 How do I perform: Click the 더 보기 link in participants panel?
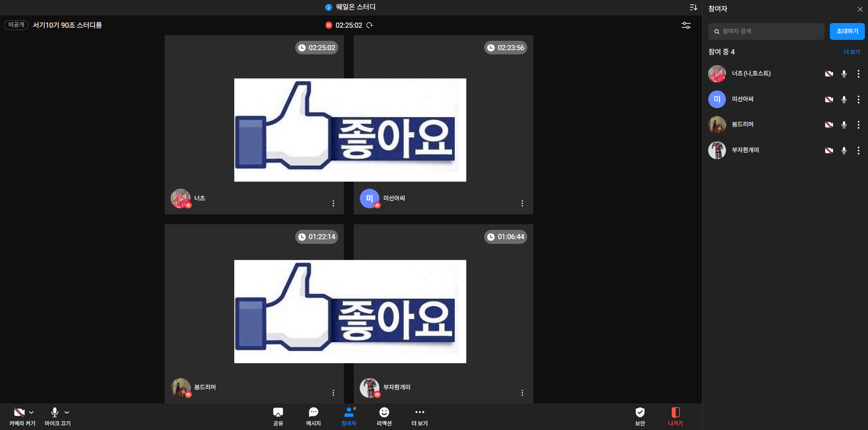851,52
